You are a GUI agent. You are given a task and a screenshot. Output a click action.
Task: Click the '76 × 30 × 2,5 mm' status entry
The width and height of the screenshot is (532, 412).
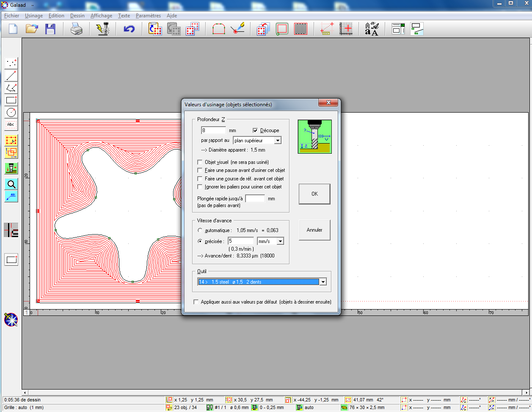(367, 407)
